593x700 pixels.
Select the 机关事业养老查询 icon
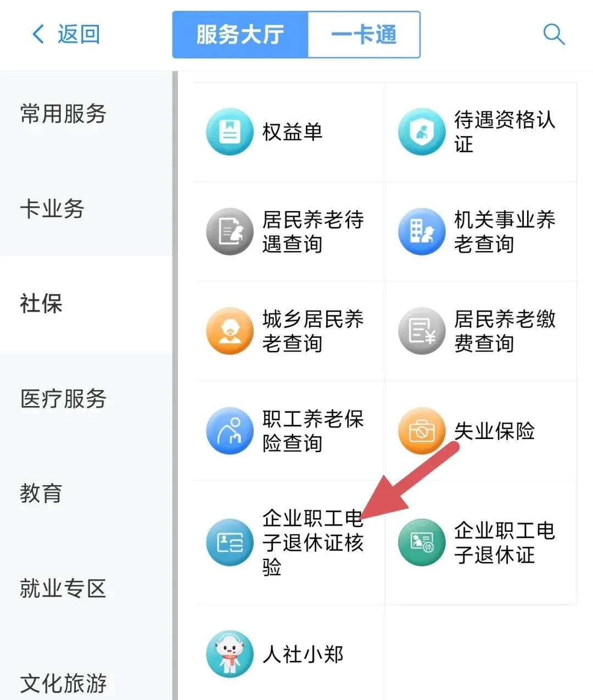(x=422, y=231)
